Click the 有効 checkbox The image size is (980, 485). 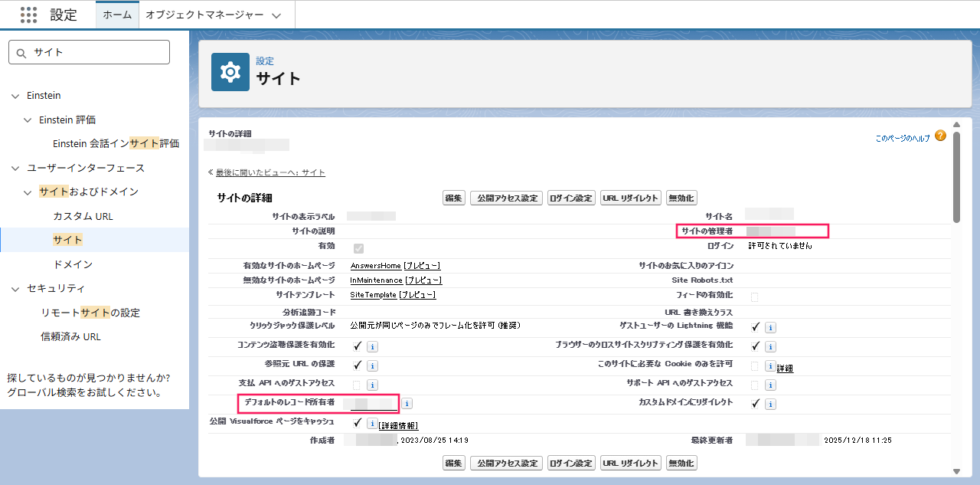(358, 248)
